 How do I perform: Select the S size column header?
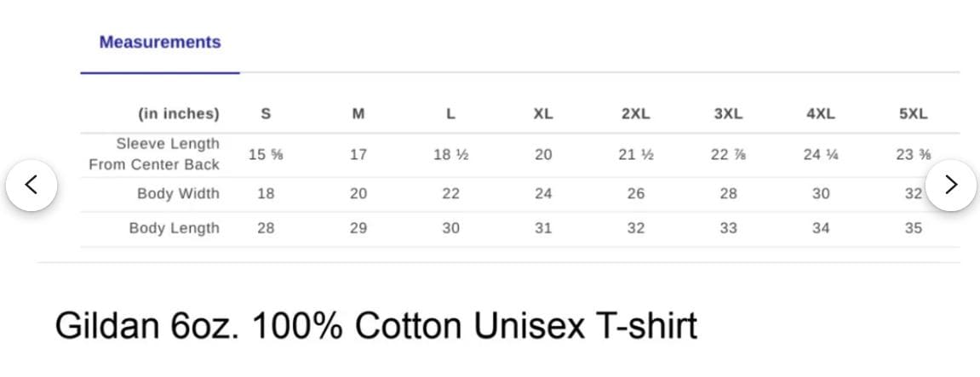point(266,114)
